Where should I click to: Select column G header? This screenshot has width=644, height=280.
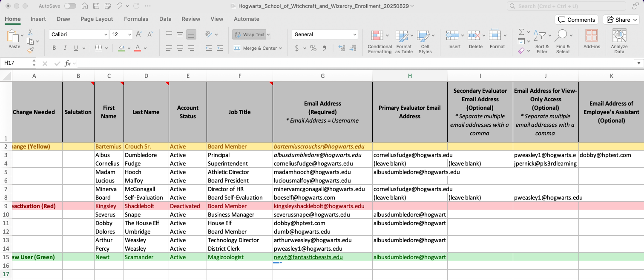[322, 76]
